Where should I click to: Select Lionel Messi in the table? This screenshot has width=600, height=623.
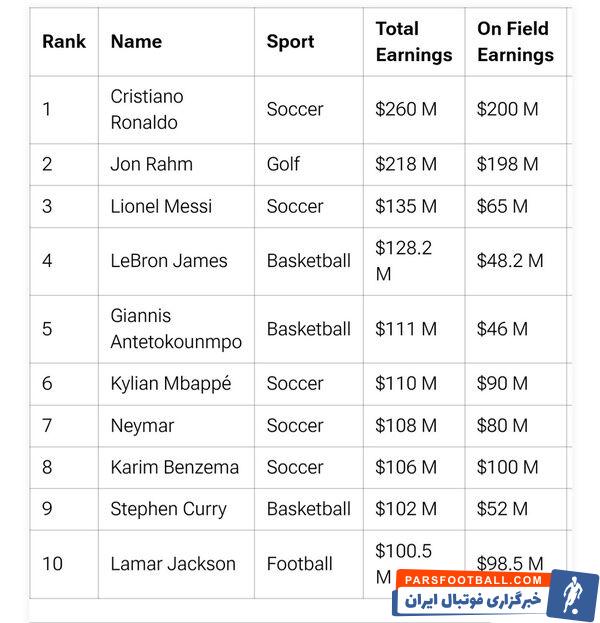161,206
